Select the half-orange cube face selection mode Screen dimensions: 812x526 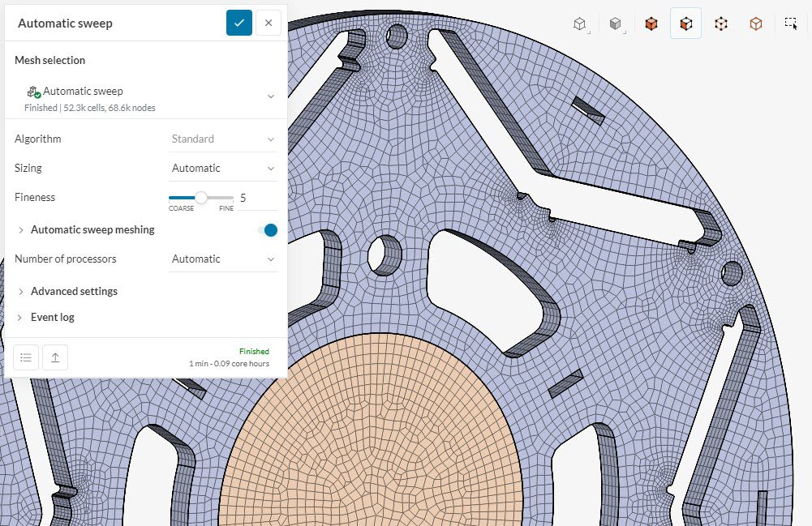685,24
